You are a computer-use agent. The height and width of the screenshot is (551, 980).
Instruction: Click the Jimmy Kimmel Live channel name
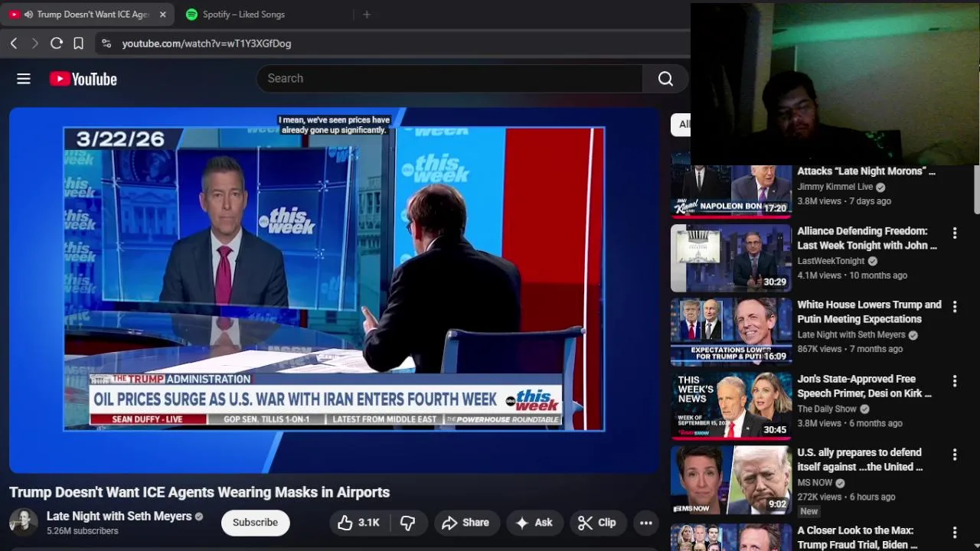pos(835,187)
